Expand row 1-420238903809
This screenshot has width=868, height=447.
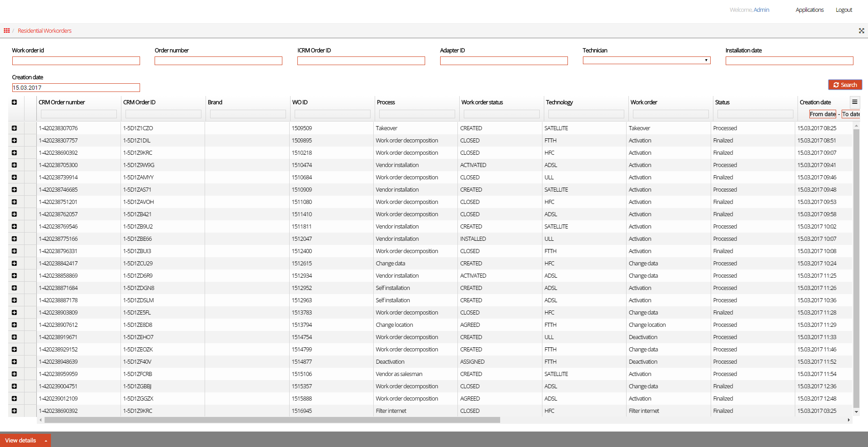(x=15, y=313)
